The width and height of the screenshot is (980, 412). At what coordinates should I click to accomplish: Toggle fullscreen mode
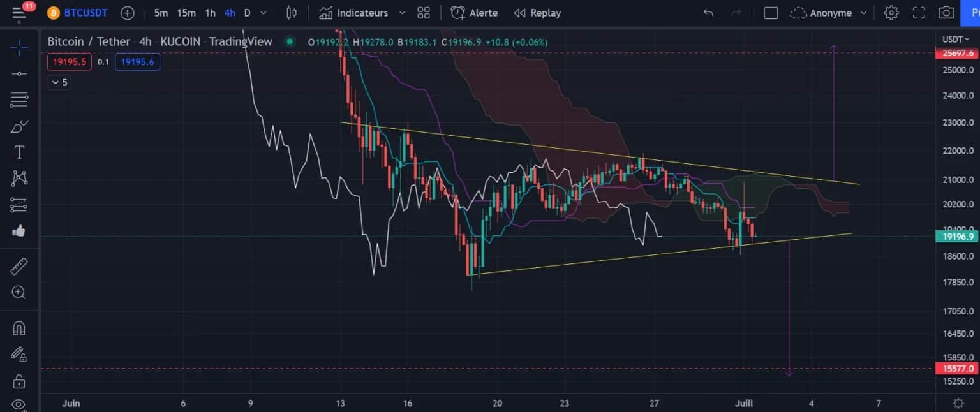coord(919,13)
